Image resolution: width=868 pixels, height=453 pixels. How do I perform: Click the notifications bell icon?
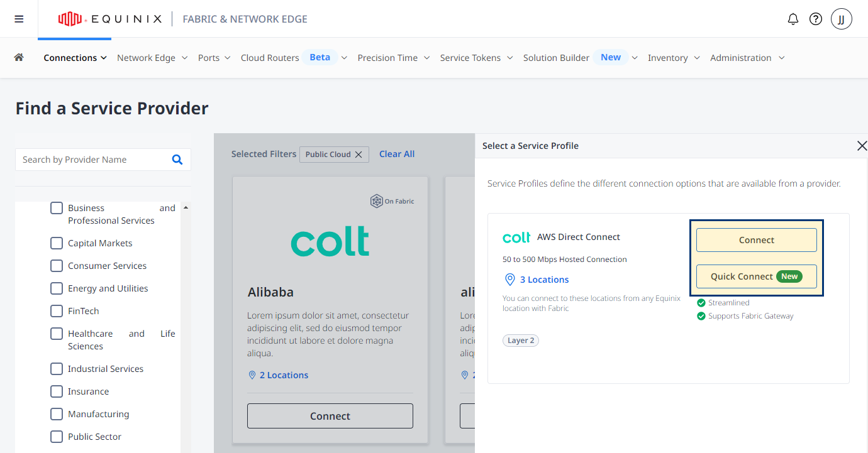pyautogui.click(x=793, y=19)
